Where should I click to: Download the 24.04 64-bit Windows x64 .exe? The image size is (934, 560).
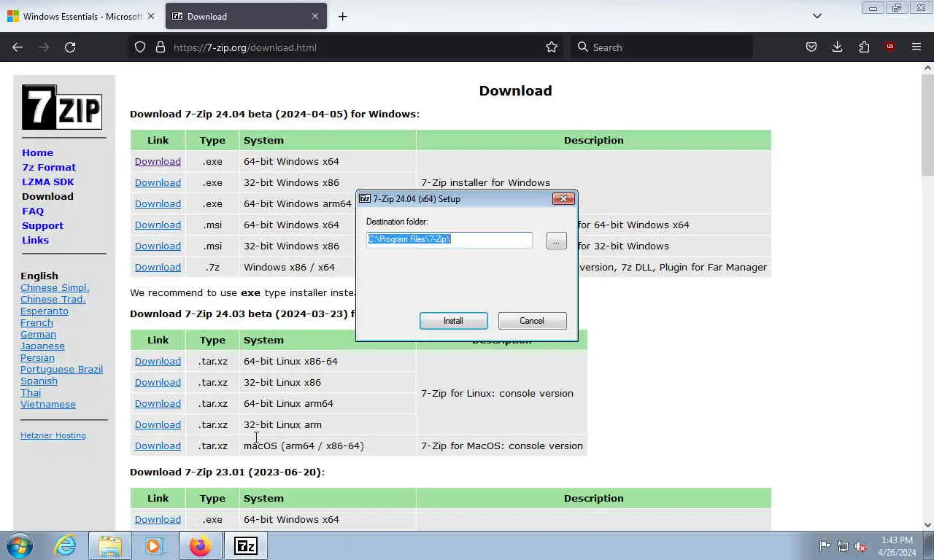coord(158,161)
